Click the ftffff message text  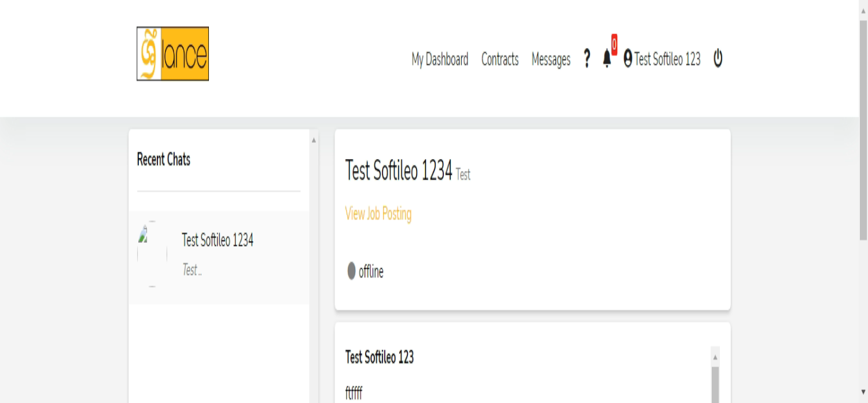(354, 394)
